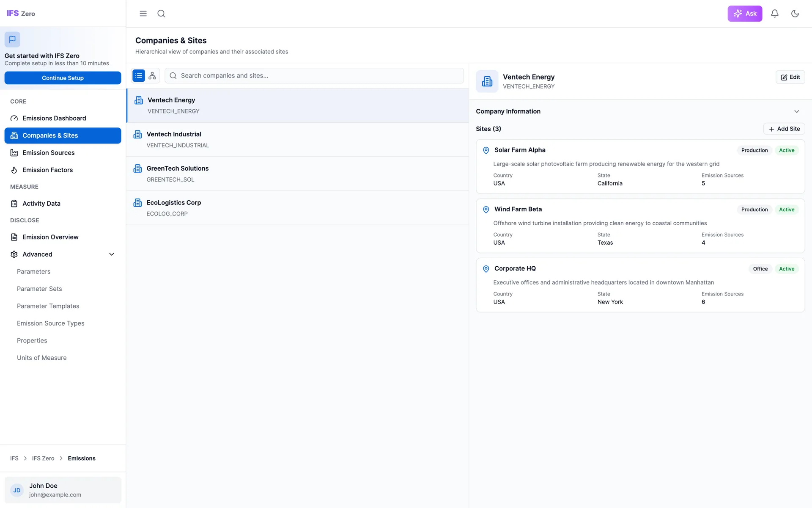Collapse the Advanced section in sidebar
This screenshot has height=508, width=812.
tap(112, 254)
